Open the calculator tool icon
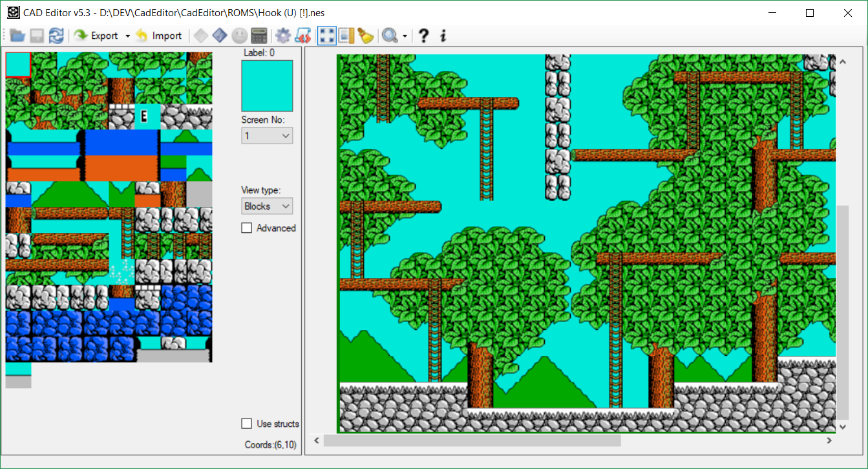 [x=259, y=36]
